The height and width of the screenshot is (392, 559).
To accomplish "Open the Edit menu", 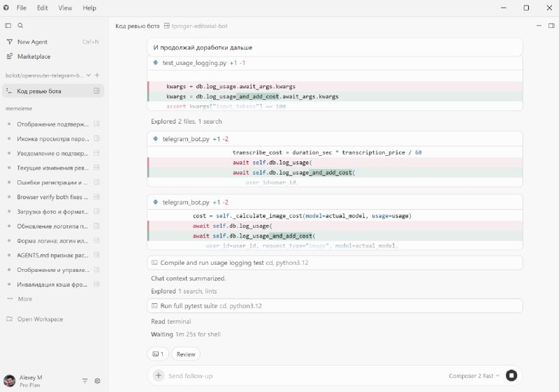I will pos(42,8).
